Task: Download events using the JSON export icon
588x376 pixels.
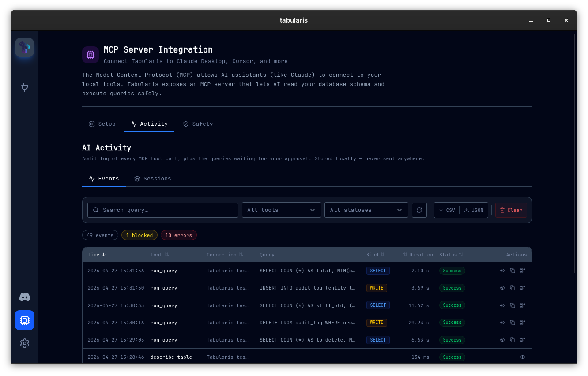Action: (474, 210)
